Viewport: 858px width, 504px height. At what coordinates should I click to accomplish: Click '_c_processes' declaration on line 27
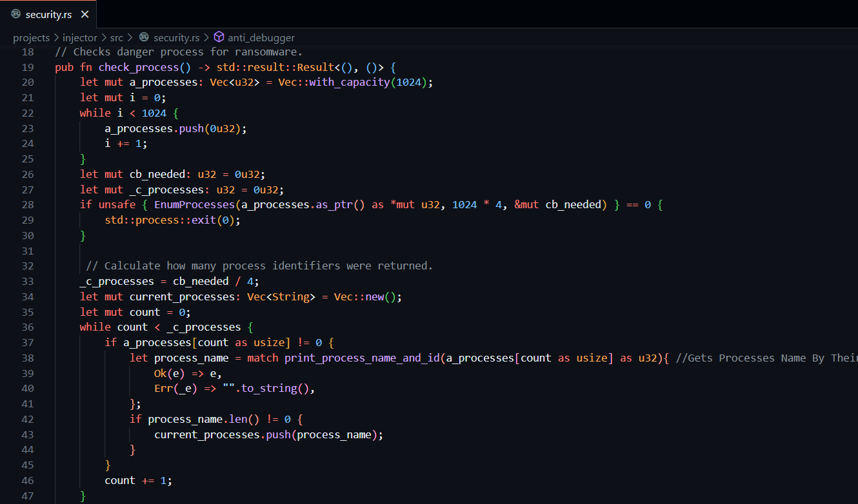pos(166,189)
